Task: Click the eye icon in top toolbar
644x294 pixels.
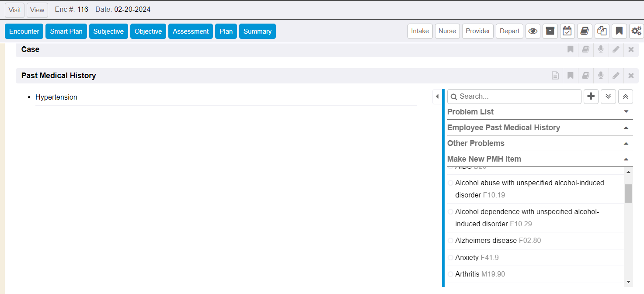Action: [x=533, y=31]
